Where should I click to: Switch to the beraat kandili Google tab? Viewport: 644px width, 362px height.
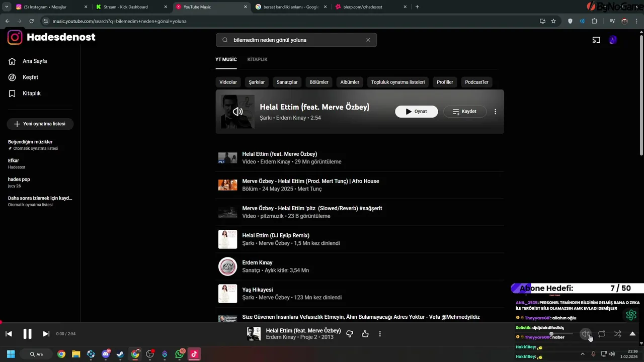pyautogui.click(x=292, y=7)
